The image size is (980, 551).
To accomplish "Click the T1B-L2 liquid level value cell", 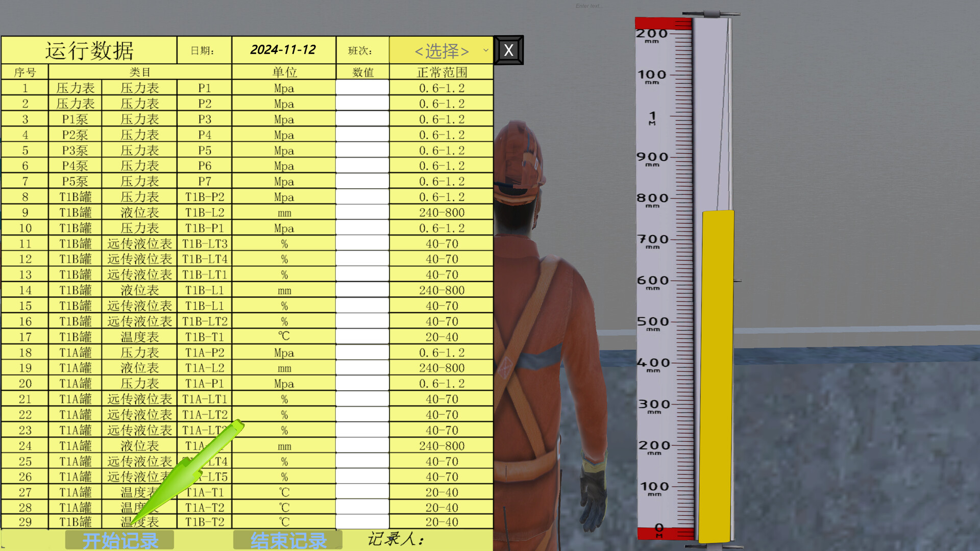I will tap(362, 212).
